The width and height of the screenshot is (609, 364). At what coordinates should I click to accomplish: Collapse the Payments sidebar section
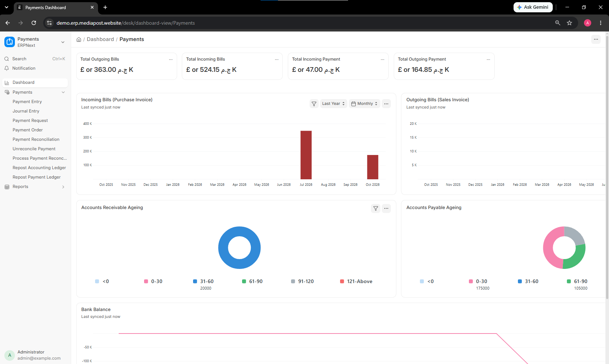[64, 93]
